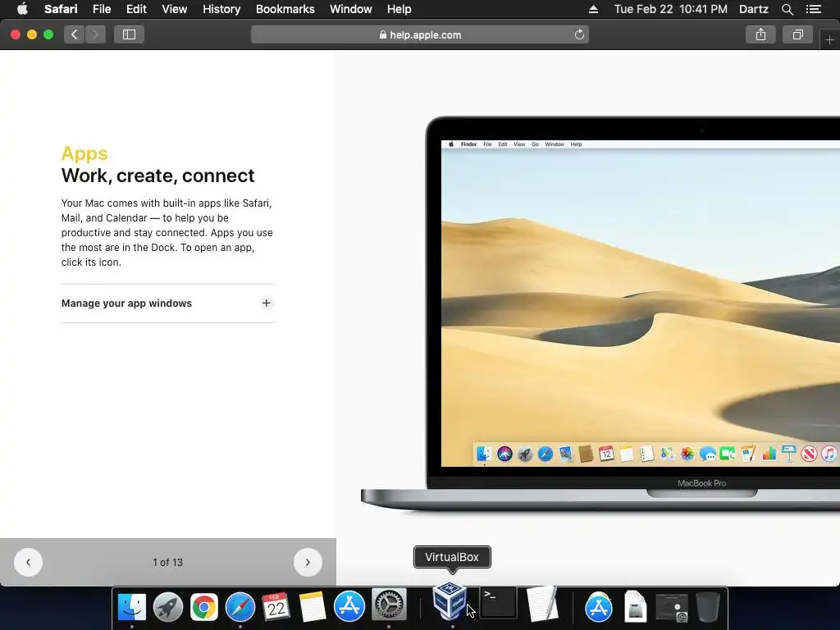Open the disk image file in Dock
The height and width of the screenshot is (630, 840).
tap(635, 607)
